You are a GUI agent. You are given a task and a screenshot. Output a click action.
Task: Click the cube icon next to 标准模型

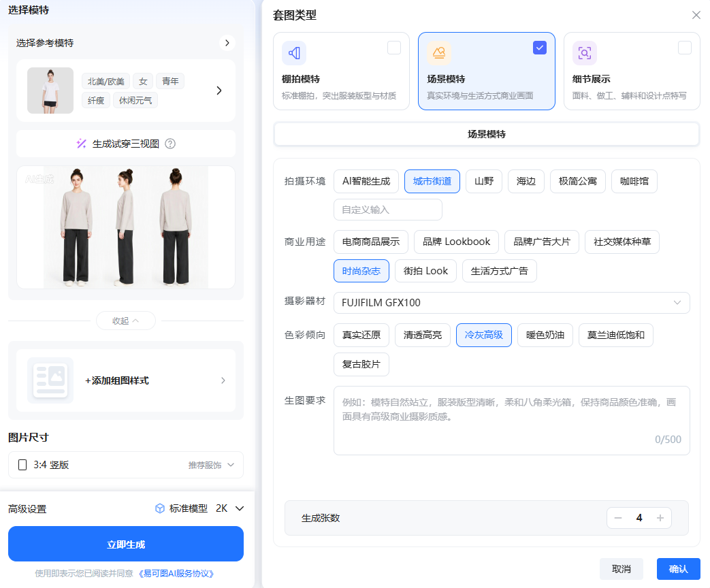[x=160, y=508]
